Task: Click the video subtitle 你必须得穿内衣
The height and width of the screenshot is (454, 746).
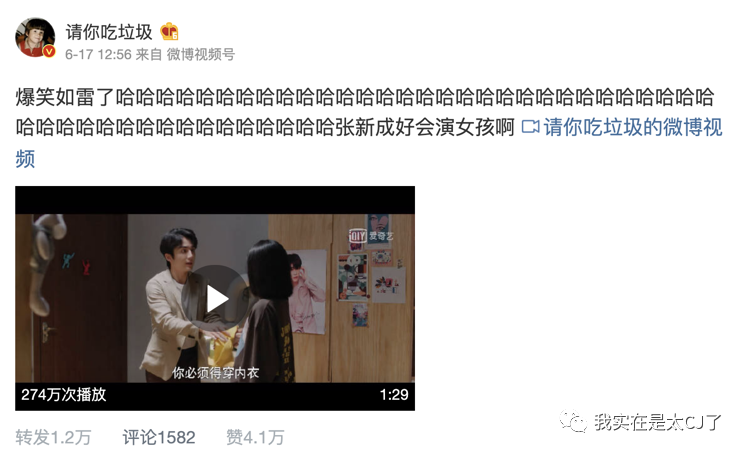Action: [x=216, y=373]
